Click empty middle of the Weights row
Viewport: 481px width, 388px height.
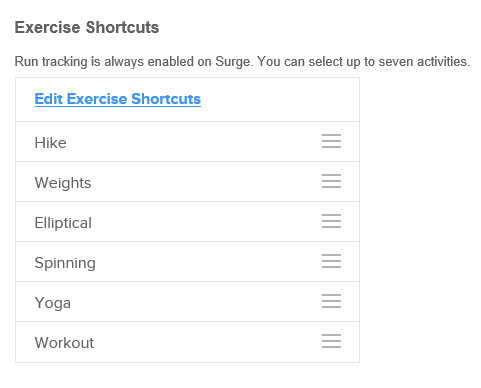tap(206, 182)
